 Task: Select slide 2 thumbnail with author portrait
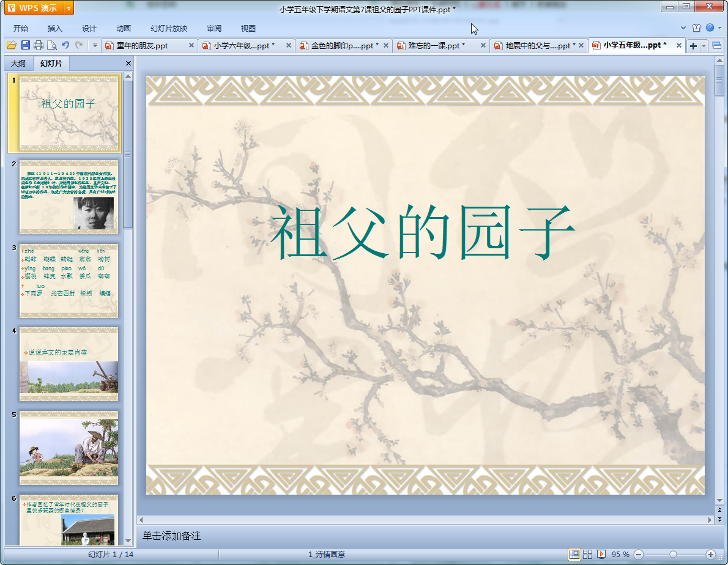point(69,197)
